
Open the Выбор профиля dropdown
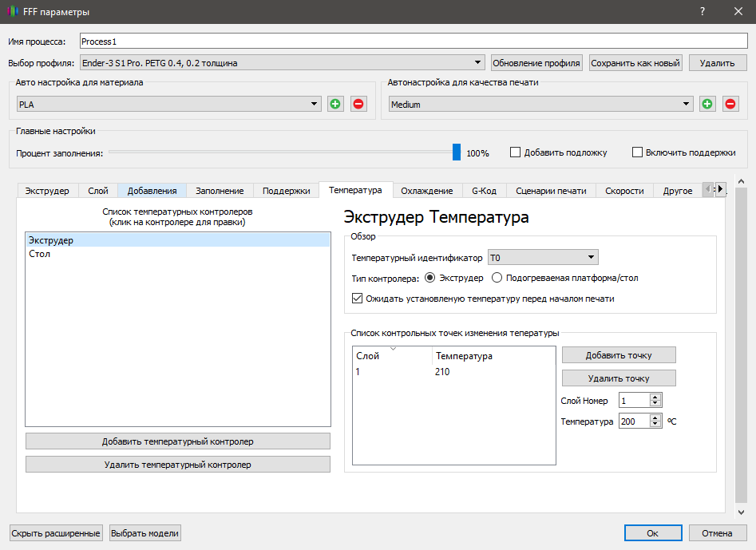coord(478,62)
